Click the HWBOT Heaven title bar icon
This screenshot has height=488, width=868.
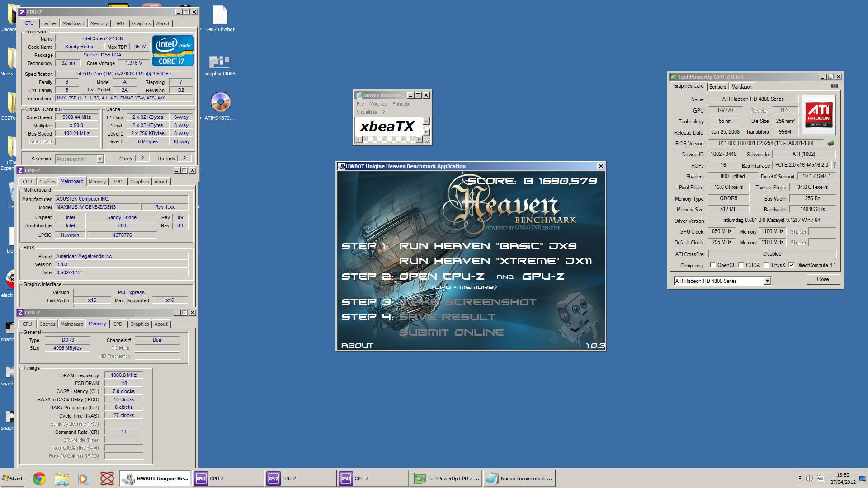(x=342, y=166)
